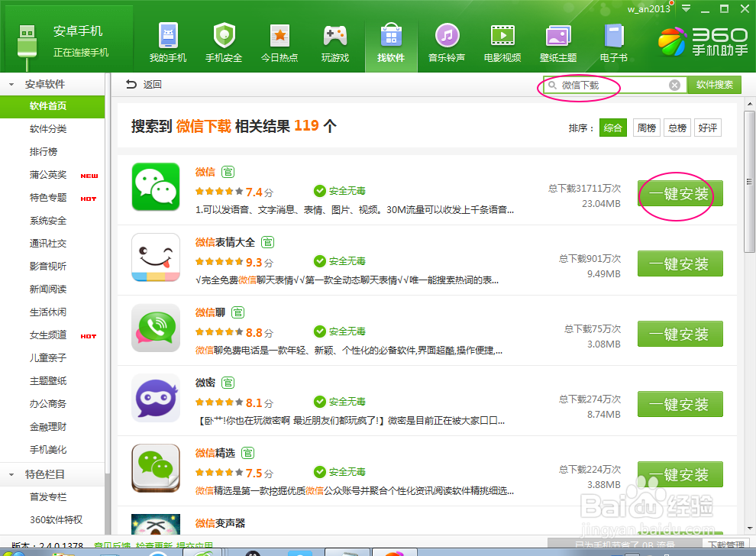Image resolution: width=756 pixels, height=556 pixels.
Task: Click the 官 badge next to 微密
Action: (x=228, y=383)
